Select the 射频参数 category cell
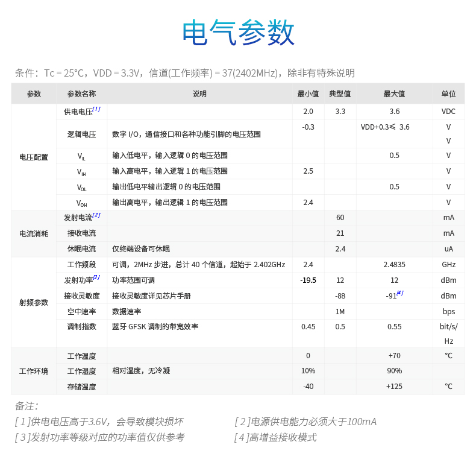The width and height of the screenshot is (476, 468). coord(34,303)
